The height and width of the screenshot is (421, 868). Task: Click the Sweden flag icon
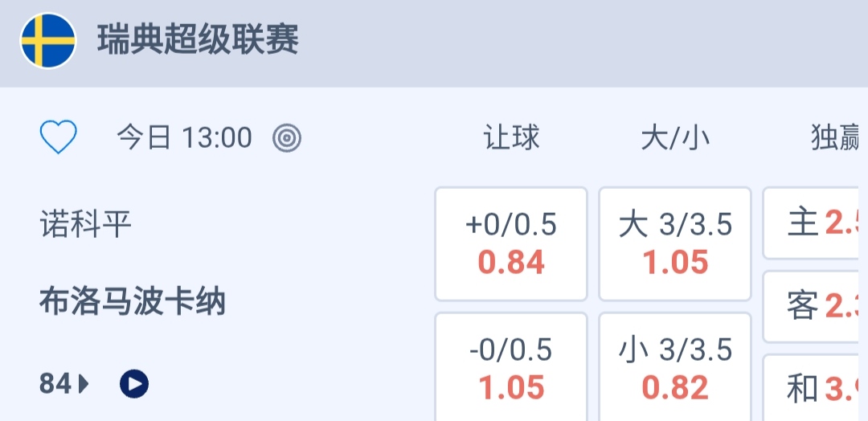(48, 40)
